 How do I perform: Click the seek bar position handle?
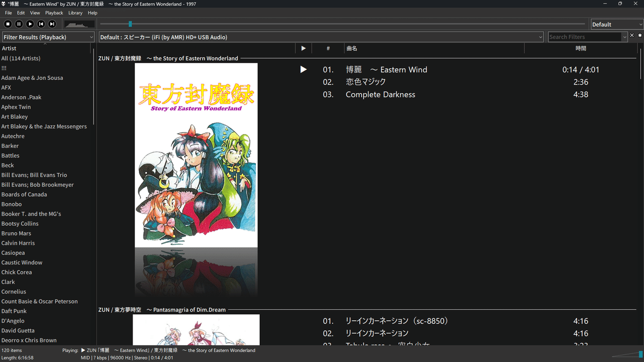130,24
